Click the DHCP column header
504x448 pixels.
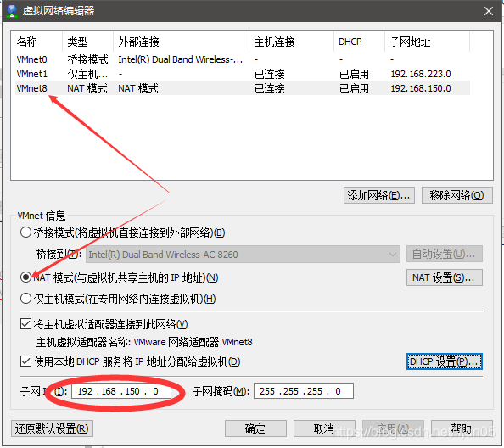[x=359, y=42]
